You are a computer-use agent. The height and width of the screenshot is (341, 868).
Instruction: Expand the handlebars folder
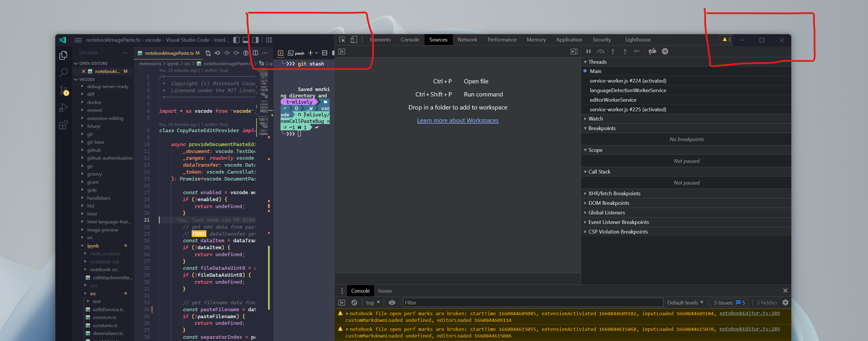click(98, 198)
